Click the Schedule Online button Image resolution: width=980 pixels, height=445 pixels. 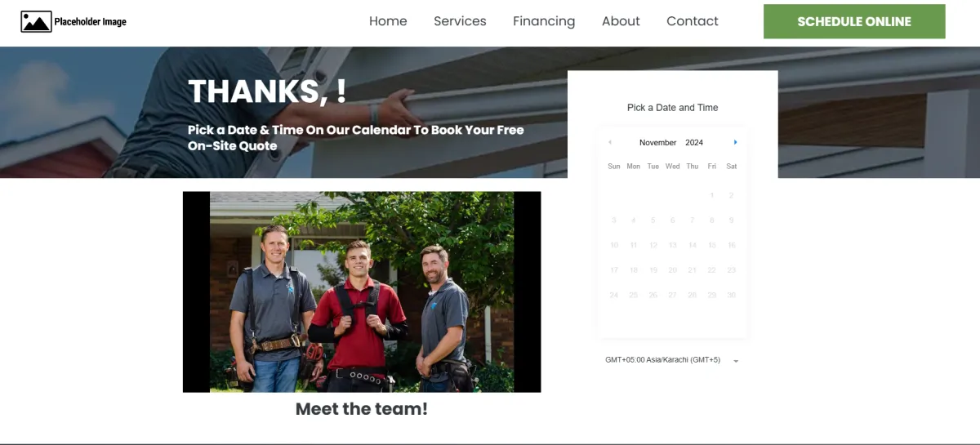point(854,22)
